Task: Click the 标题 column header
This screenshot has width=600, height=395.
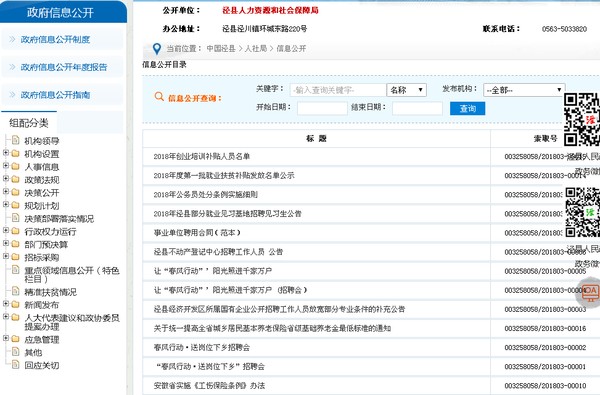Action: coord(316,139)
